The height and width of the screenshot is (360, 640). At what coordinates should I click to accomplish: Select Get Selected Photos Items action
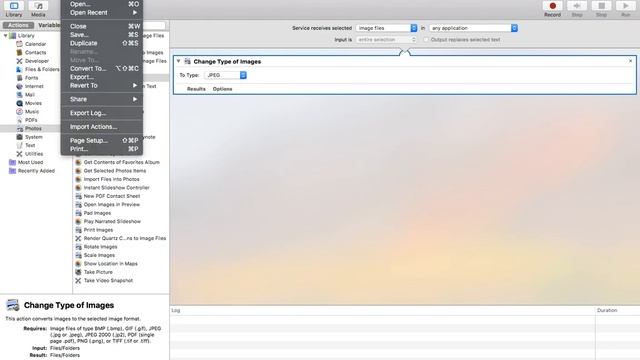point(115,171)
